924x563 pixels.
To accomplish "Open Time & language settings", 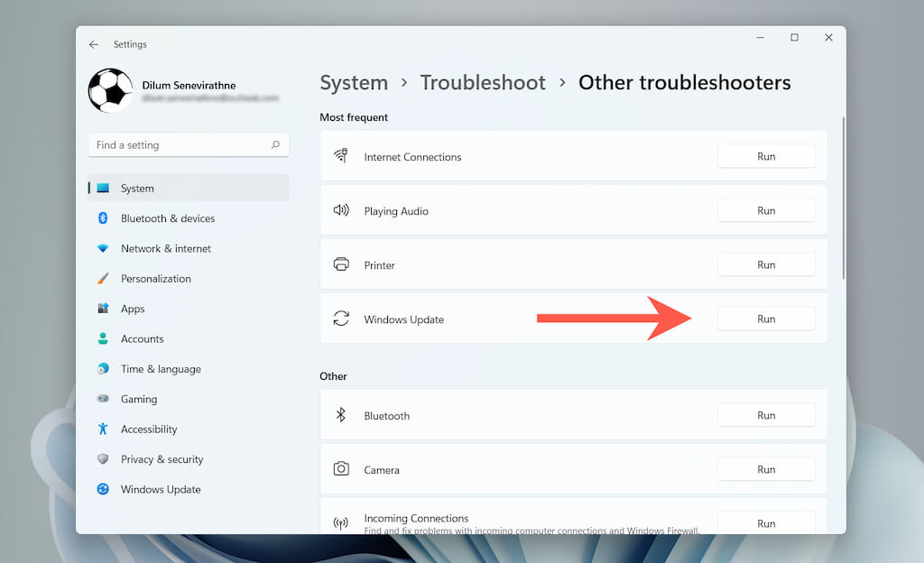I will pos(189,369).
